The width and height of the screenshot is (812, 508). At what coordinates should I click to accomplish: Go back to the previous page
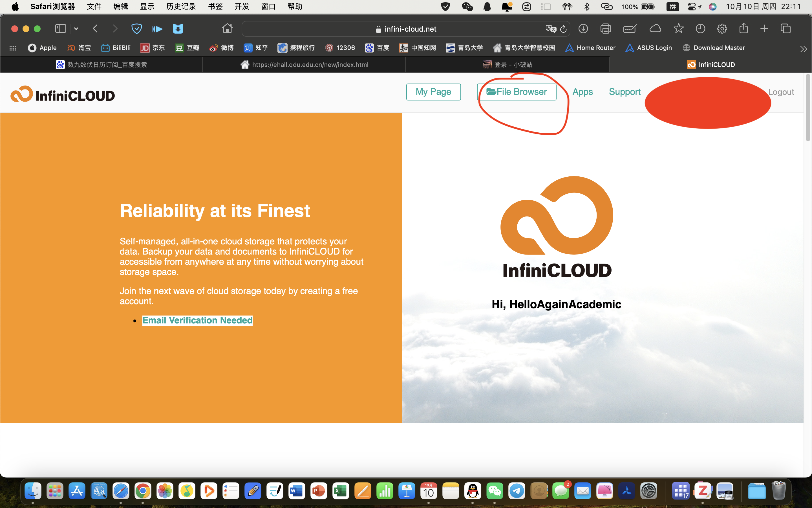pyautogui.click(x=95, y=29)
